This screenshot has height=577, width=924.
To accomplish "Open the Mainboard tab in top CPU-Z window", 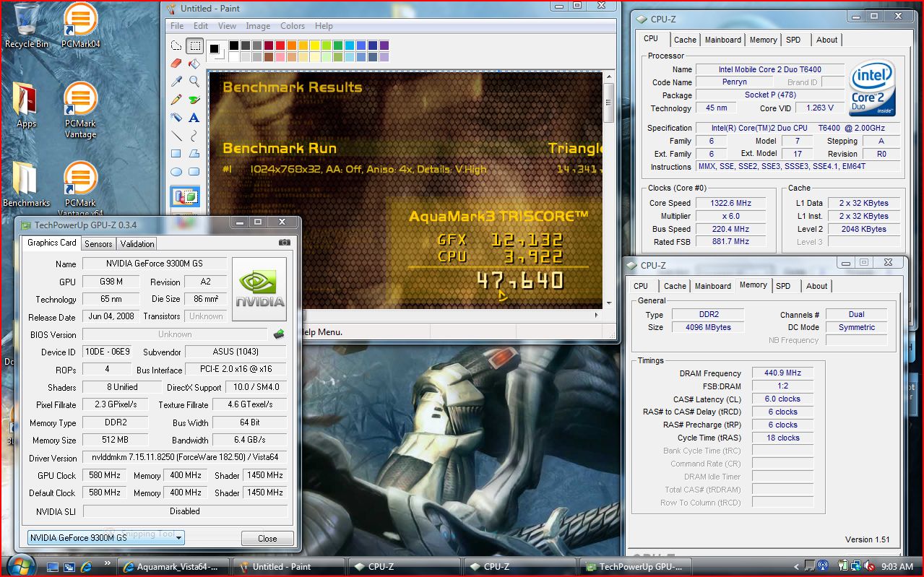I will (723, 40).
